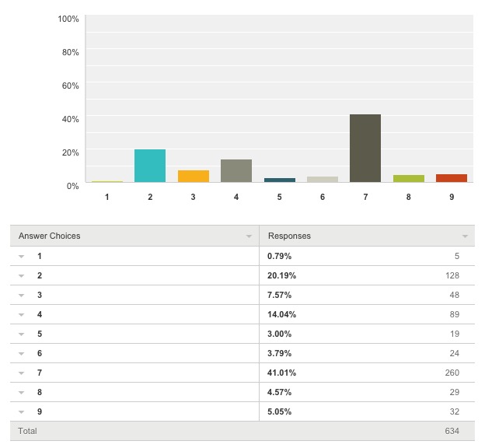Screen dimensions: 485x448
Task: Expand the arrow beside answer choice 9
Action: click(21, 412)
